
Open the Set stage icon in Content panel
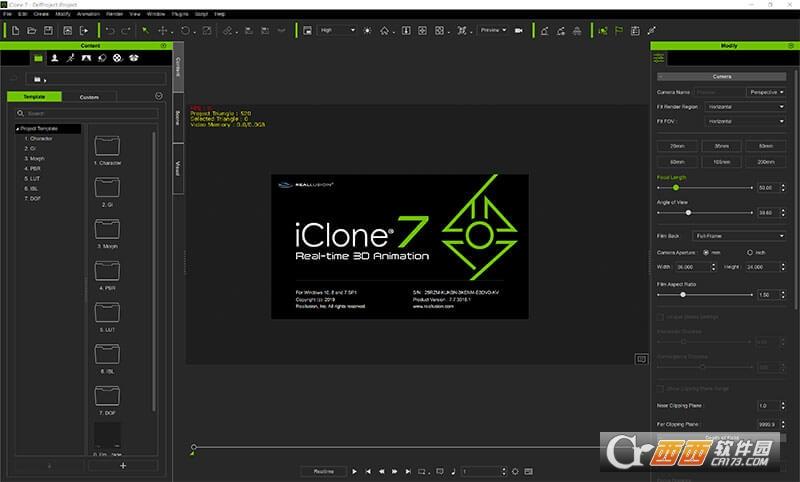pos(86,58)
